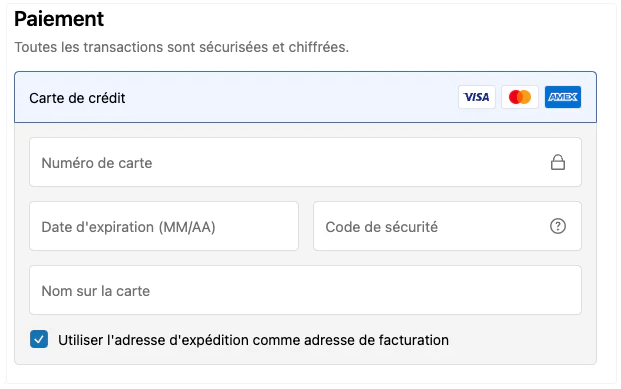Click the Carte de crédit label text
621x389 pixels.
click(77, 98)
